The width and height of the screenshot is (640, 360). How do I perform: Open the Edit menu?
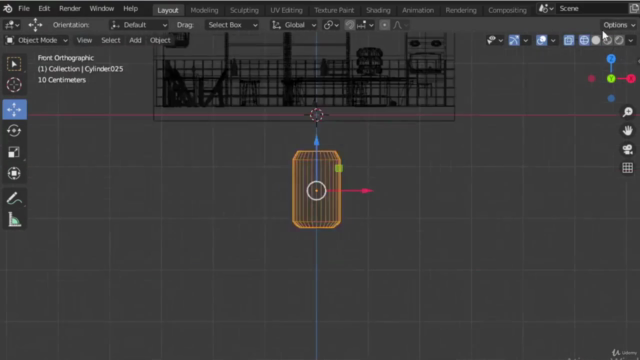[44, 9]
